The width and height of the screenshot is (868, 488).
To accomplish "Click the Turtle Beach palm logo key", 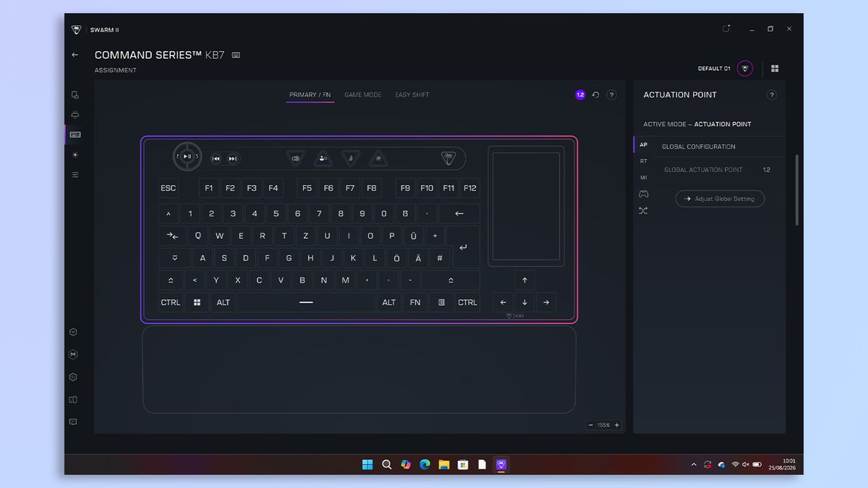I will (449, 158).
